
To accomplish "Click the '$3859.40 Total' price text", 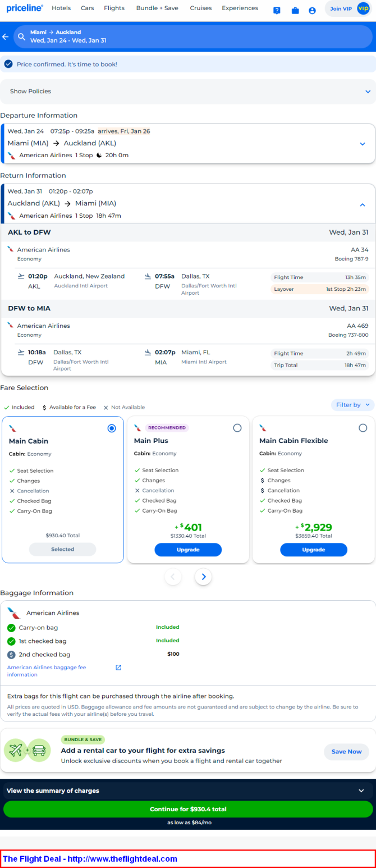I will [314, 536].
